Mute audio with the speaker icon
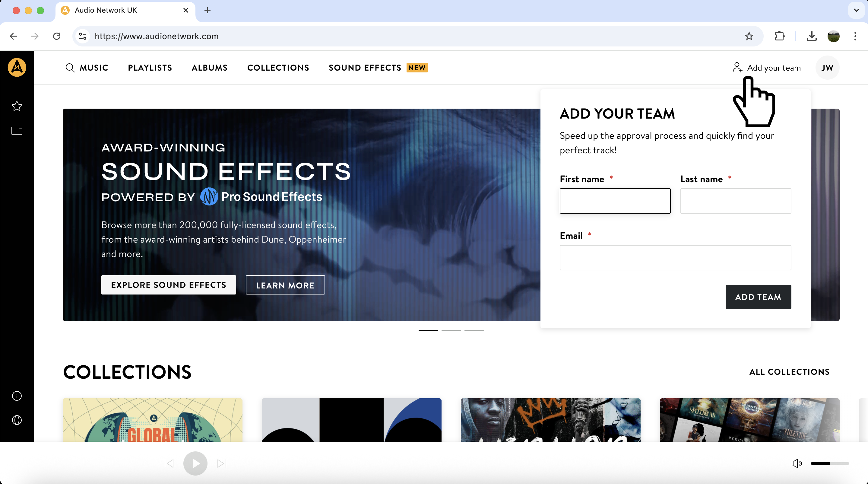 tap(796, 463)
